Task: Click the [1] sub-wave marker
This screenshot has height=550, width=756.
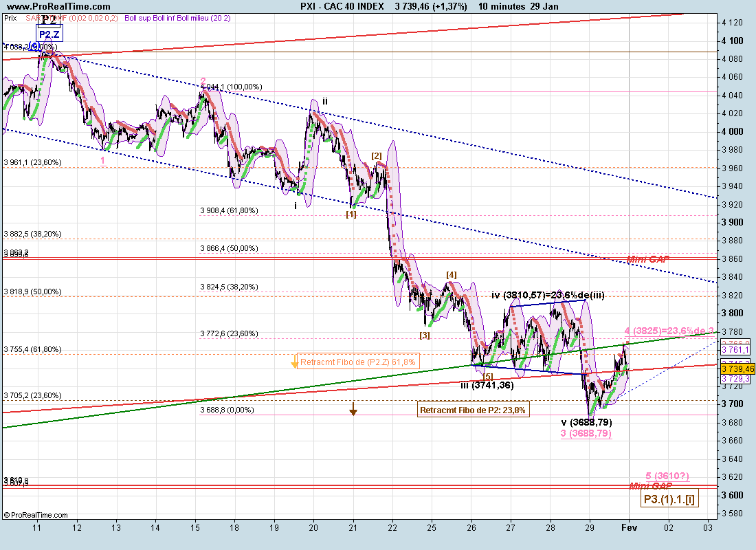Action: coord(351,214)
